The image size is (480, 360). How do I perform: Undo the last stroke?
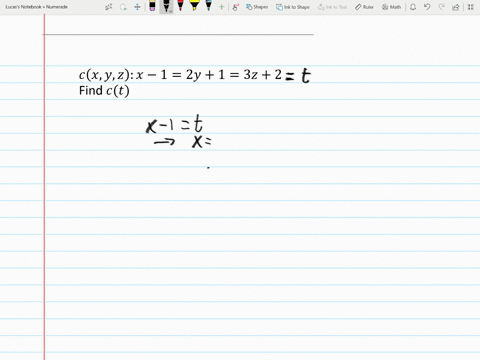tap(427, 7)
